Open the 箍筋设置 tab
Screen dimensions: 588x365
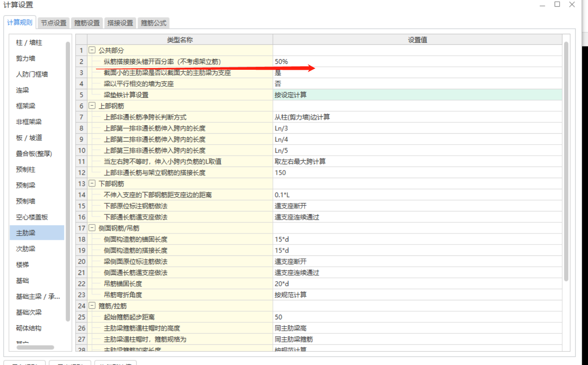(87, 23)
